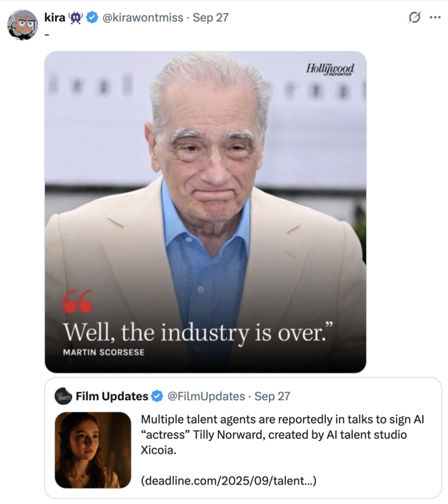Click the Film Updates profile avatar icon
The image size is (448, 504).
(63, 395)
